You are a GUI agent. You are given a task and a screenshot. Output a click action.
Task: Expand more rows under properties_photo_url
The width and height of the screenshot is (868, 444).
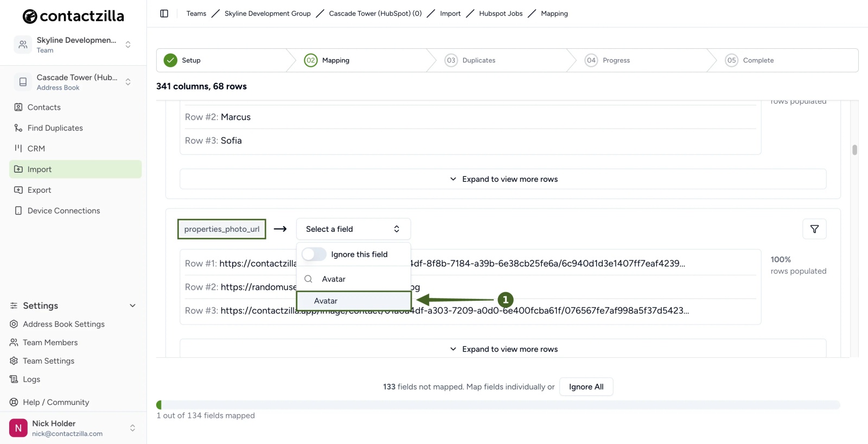tap(503, 348)
